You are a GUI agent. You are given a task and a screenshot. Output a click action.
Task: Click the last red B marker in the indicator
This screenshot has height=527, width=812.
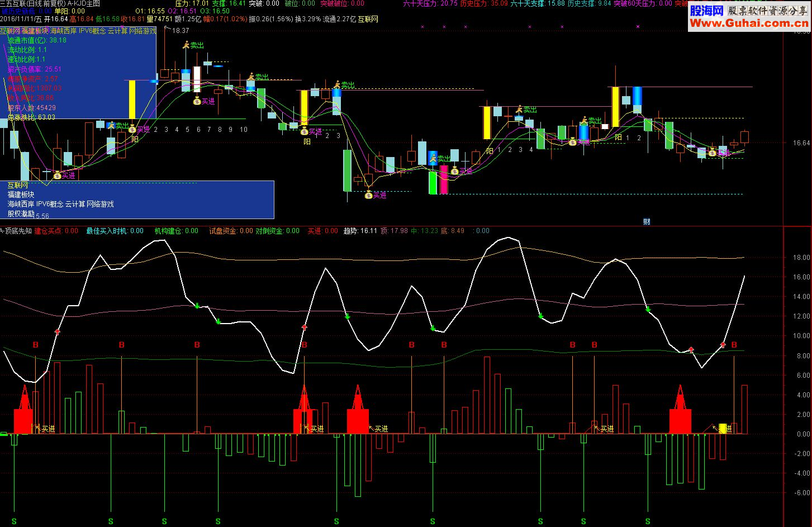coord(734,345)
